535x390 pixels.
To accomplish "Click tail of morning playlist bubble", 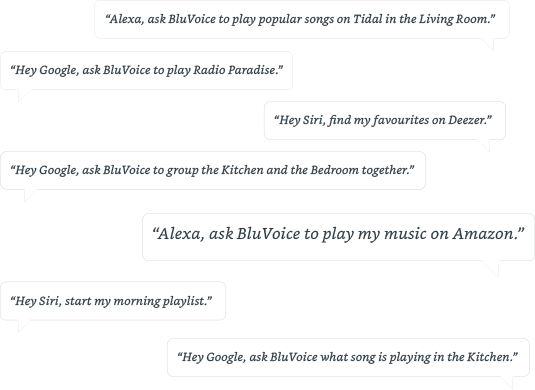I will point(23,326).
